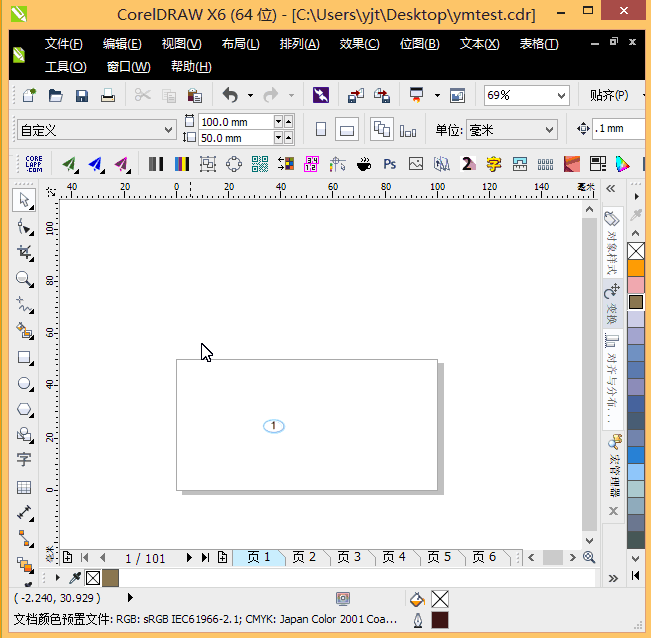
Task: Select the Zoom magnifier tool
Action: click(24, 279)
